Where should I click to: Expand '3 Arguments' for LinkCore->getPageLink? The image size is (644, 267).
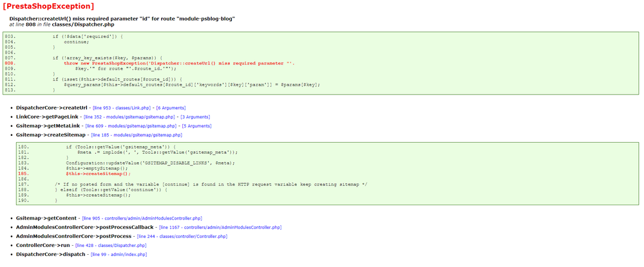(x=195, y=117)
